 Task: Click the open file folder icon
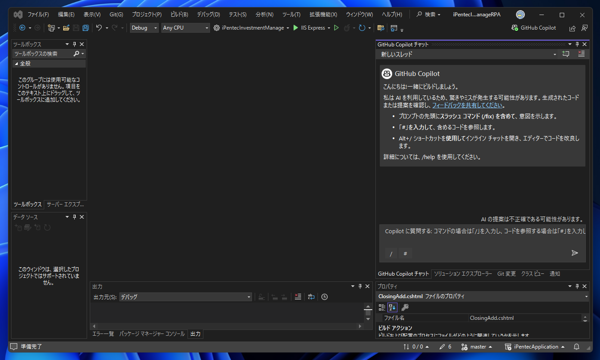tap(66, 28)
